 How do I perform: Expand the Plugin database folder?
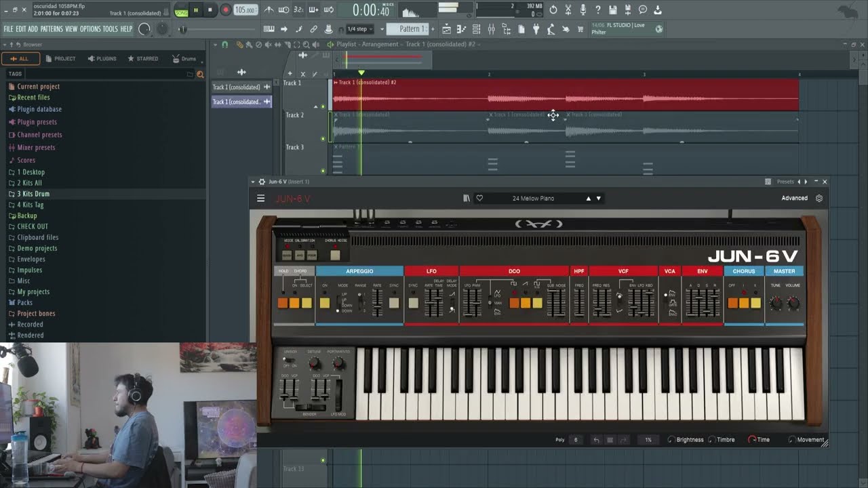[35, 109]
